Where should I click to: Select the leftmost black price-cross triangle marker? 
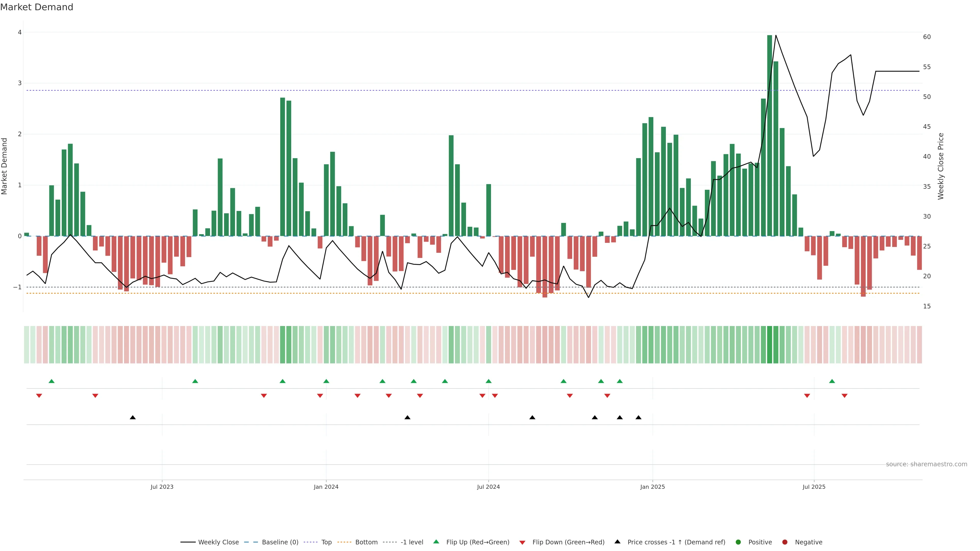click(x=133, y=418)
